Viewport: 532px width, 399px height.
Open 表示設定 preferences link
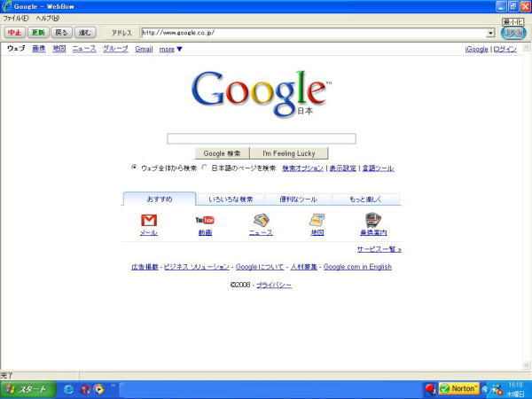click(x=342, y=168)
